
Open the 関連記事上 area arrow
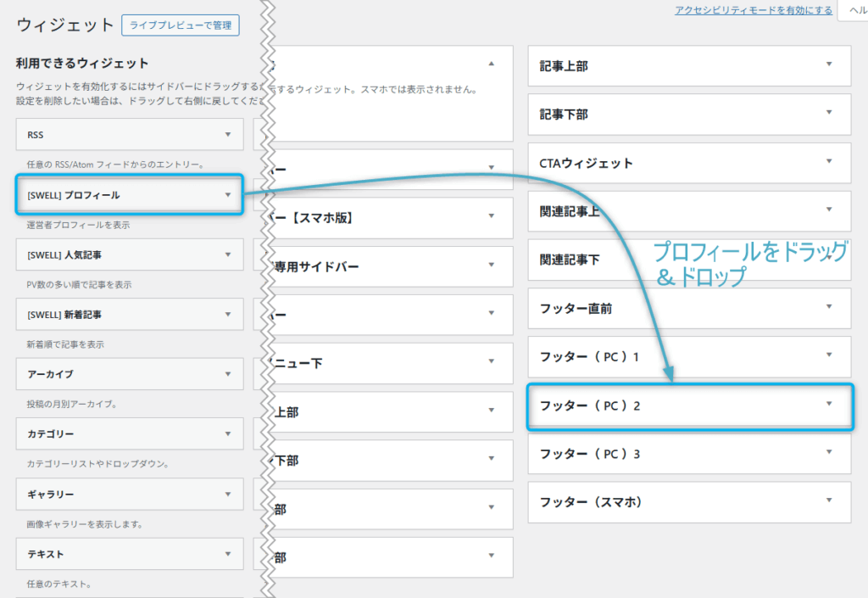[x=829, y=210]
